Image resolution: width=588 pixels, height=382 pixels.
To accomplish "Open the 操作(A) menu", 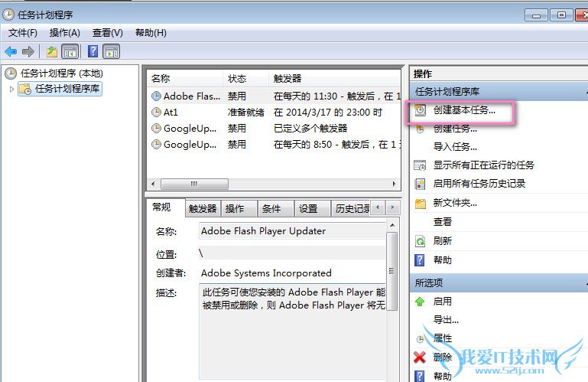I will coord(65,33).
